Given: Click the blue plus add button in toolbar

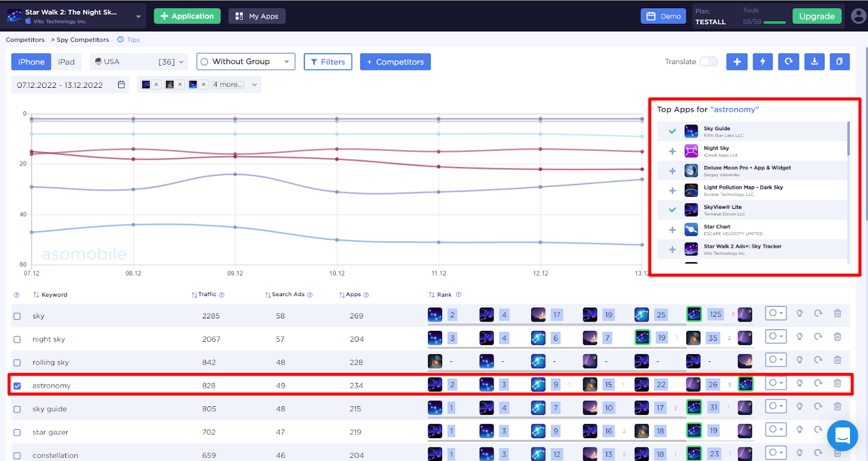Looking at the screenshot, I should pos(737,62).
